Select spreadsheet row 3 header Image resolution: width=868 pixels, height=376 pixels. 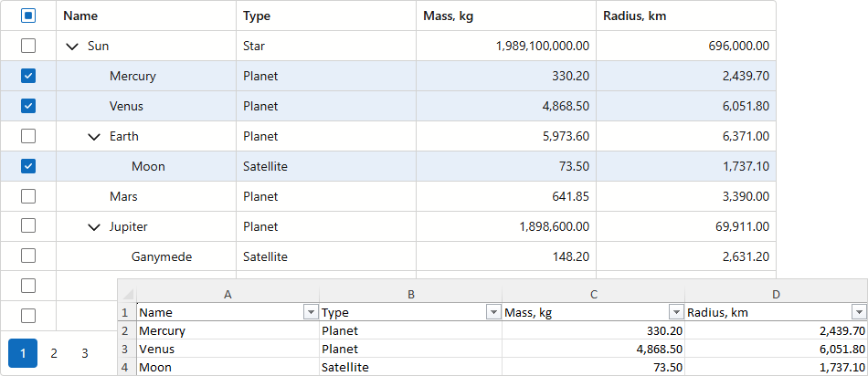[127, 349]
